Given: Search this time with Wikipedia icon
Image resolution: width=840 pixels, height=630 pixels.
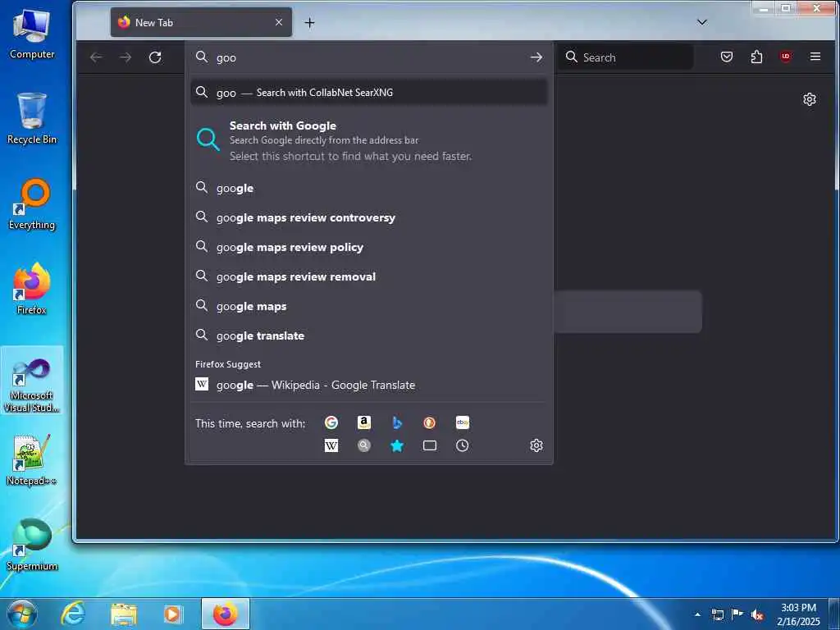Looking at the screenshot, I should click(331, 445).
